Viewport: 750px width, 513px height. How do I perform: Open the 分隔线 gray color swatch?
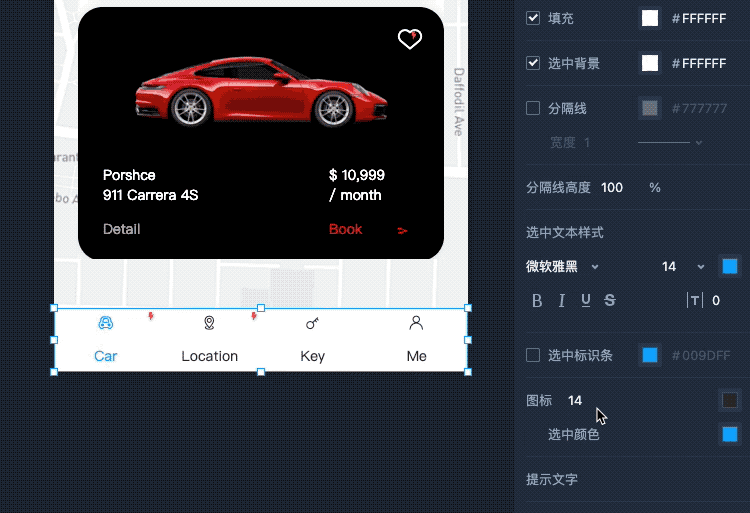point(650,108)
